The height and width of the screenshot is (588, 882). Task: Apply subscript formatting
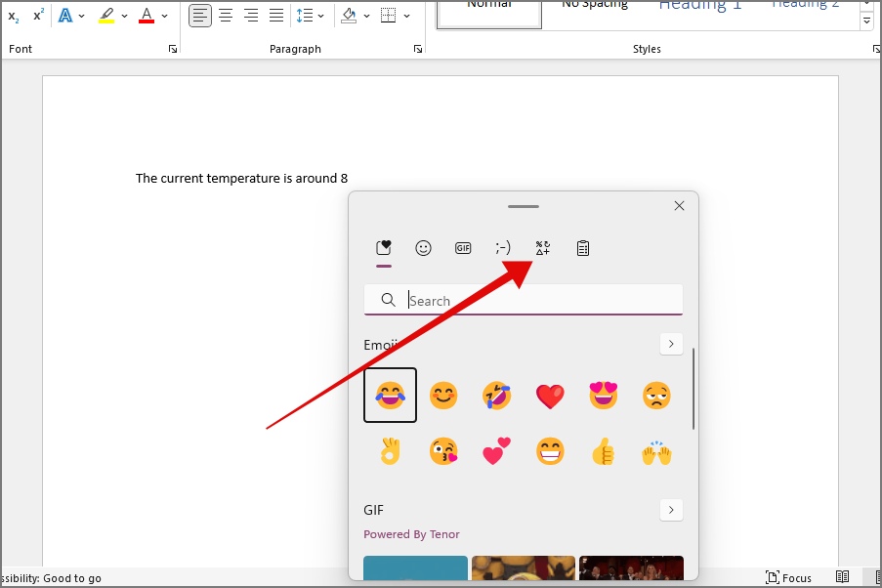click(14, 16)
